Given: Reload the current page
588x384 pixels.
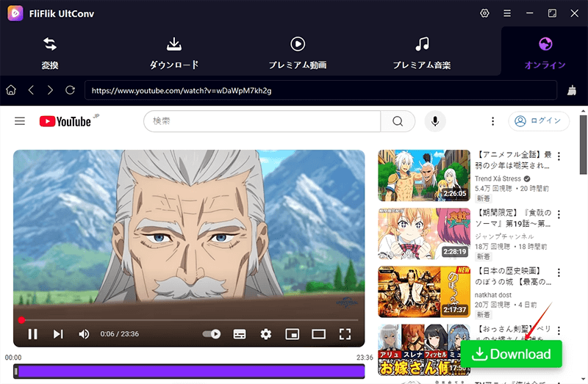Looking at the screenshot, I should 70,90.
